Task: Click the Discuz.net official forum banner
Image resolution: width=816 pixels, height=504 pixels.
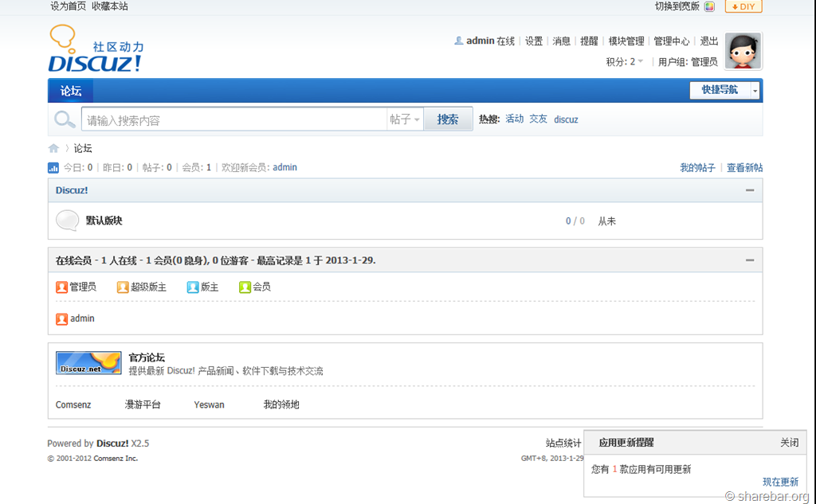Action: point(88,363)
